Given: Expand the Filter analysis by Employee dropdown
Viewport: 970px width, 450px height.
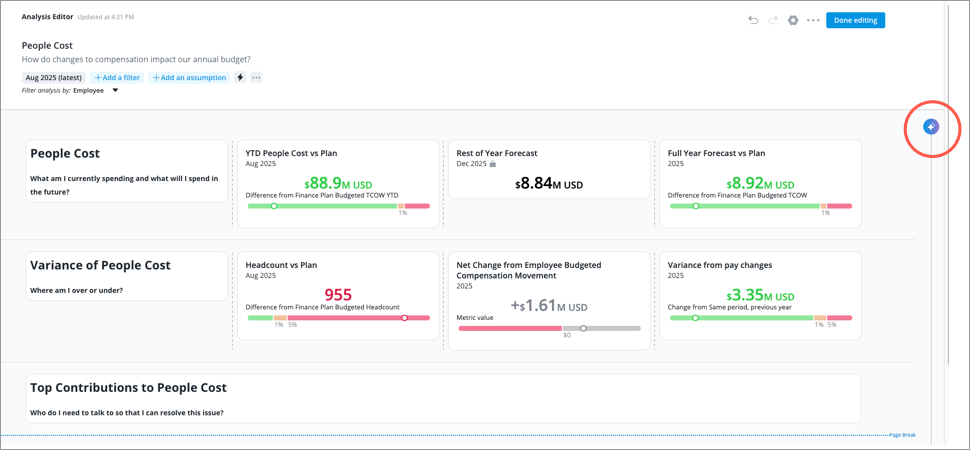Looking at the screenshot, I should (x=115, y=91).
